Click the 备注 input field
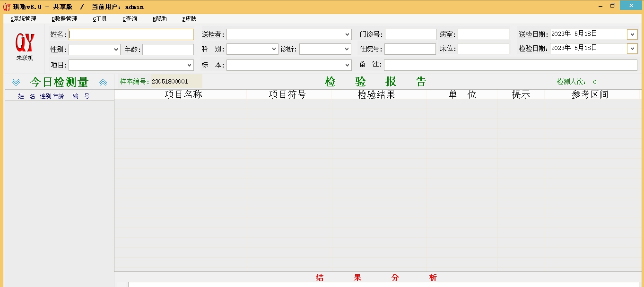Viewport: 644px width, 287px height. tap(511, 65)
